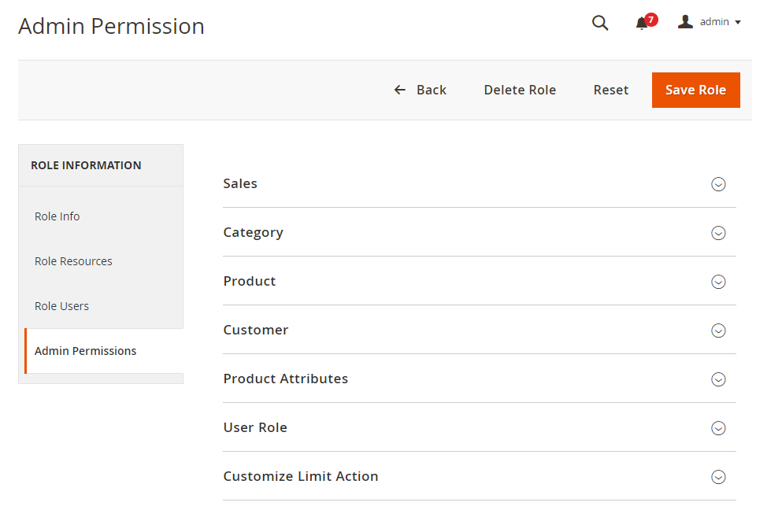Click the Product section chevron icon
771x532 pixels.
click(x=717, y=282)
